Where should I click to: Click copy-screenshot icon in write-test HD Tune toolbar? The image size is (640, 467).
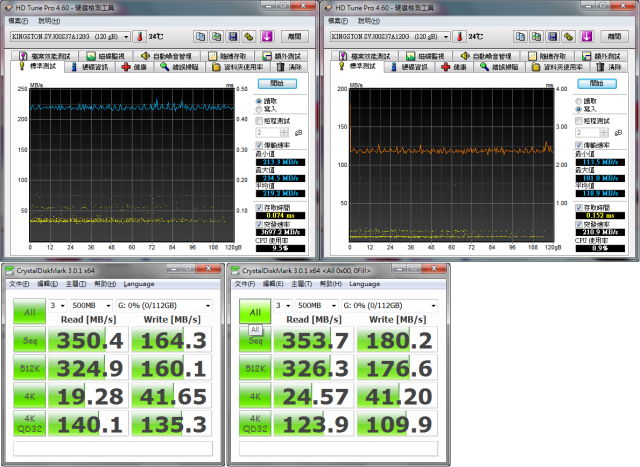536,37
